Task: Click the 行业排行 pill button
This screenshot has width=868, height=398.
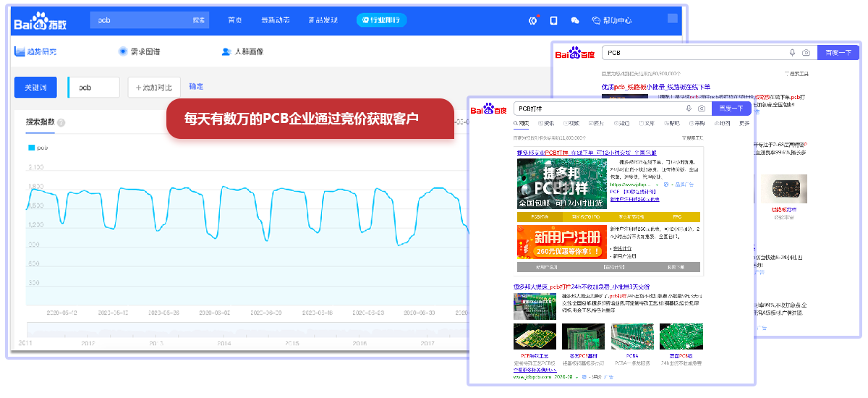Action: click(x=381, y=20)
